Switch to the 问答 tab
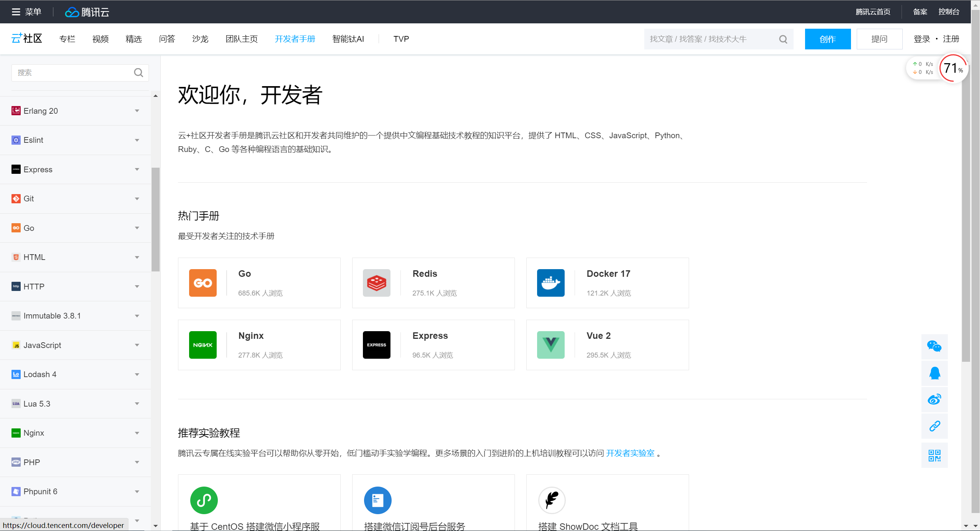980x531 pixels. 167,39
